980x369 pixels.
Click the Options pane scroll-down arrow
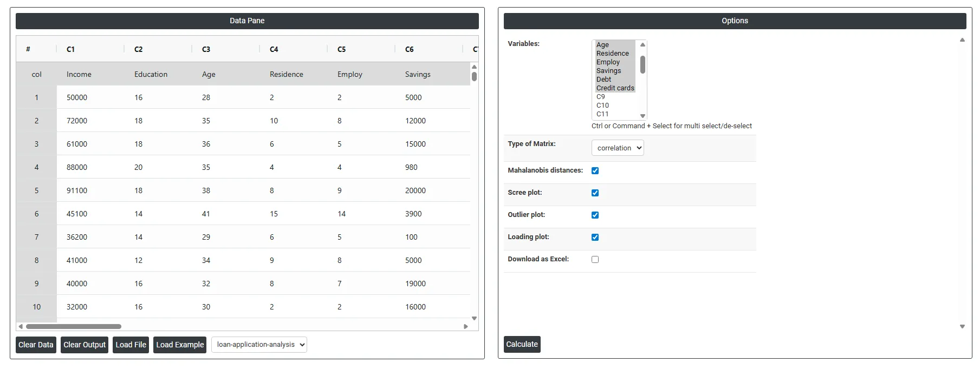pyautogui.click(x=962, y=327)
